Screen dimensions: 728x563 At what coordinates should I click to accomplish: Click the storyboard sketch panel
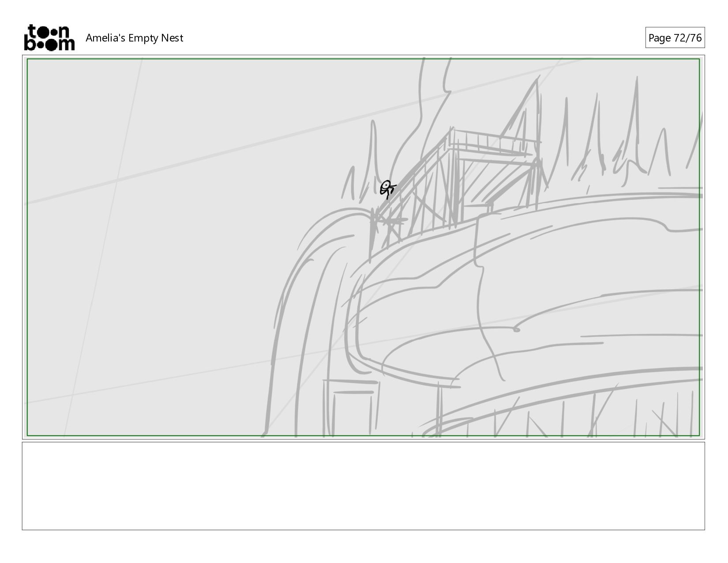[364, 247]
